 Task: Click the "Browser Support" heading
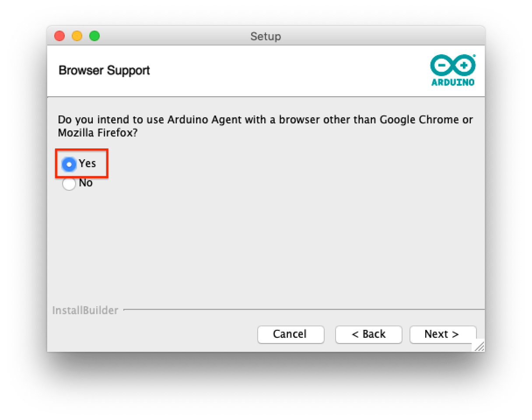(104, 70)
